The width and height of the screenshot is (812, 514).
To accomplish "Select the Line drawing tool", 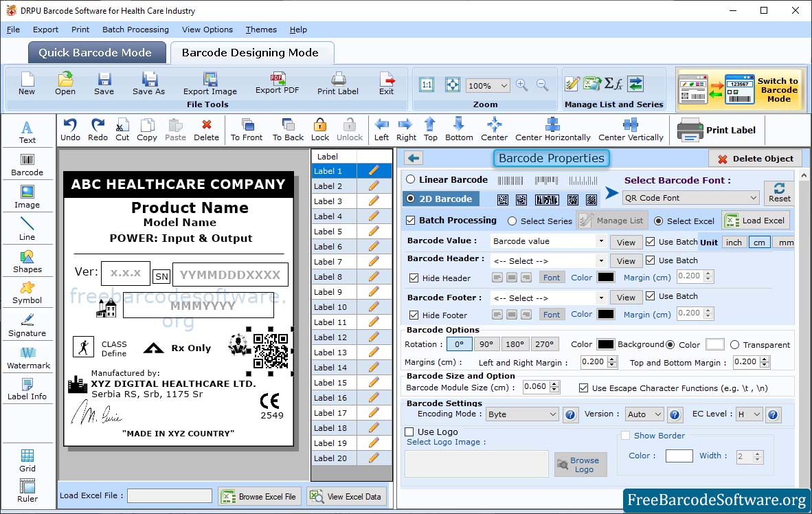I will pos(27,229).
